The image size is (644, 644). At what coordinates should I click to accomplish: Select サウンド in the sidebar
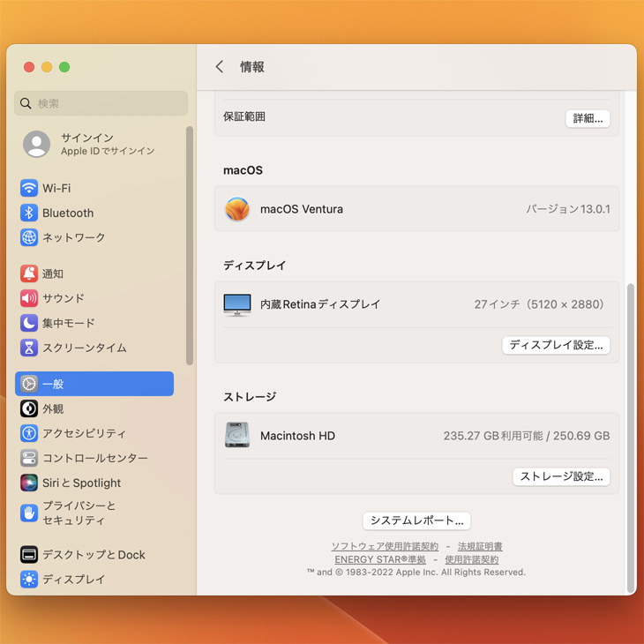click(94, 298)
